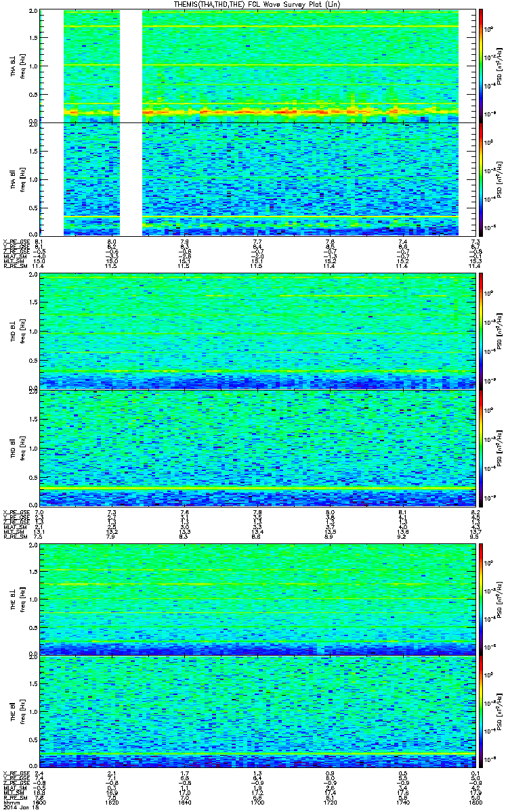Click the 1620 time label on hhmm row

point(112,803)
